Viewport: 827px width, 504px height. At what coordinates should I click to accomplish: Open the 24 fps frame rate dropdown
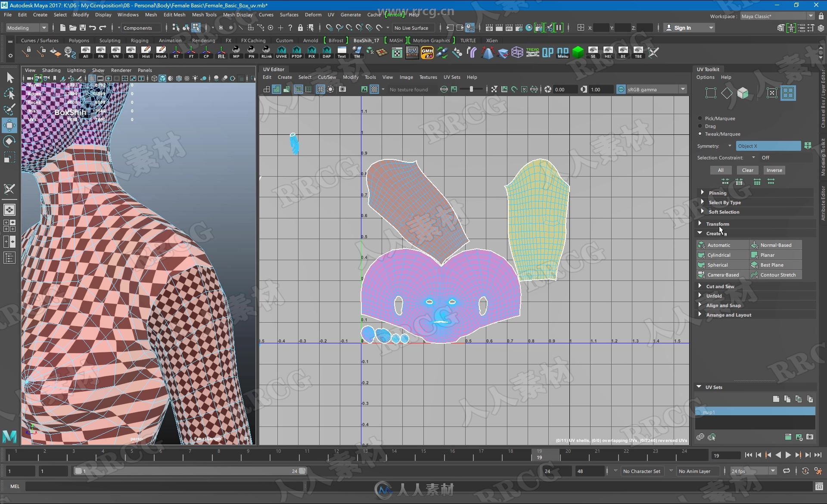tap(753, 471)
